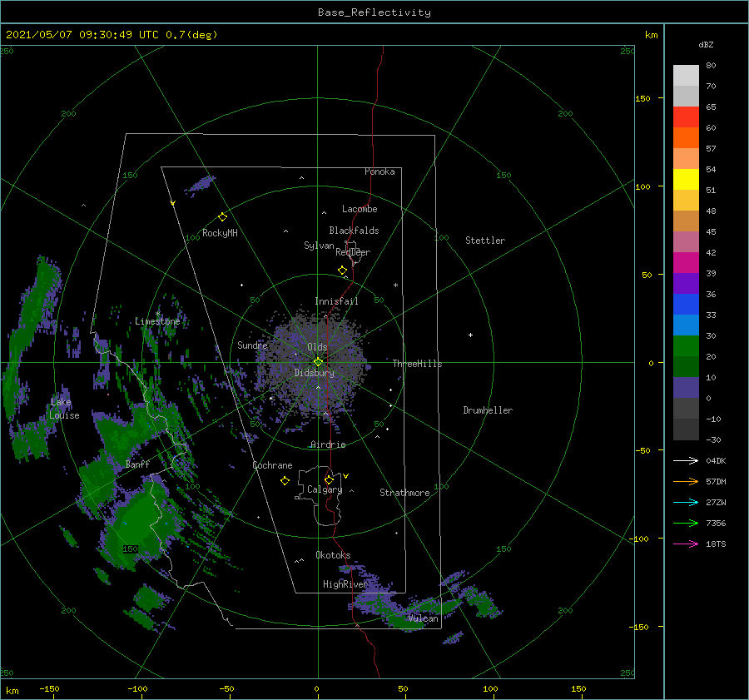749x700 pixels.
Task: Click the white 04DK arrow in legend
Action: point(686,460)
